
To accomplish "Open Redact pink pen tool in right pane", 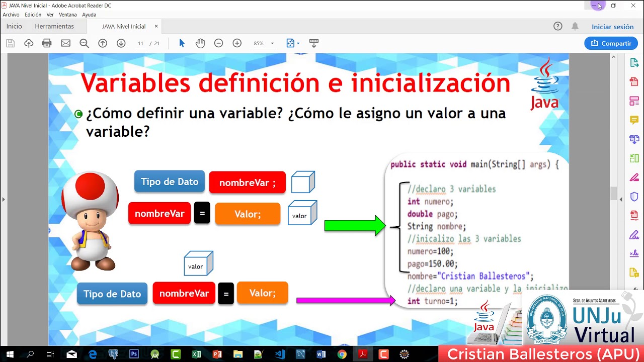I will (634, 177).
